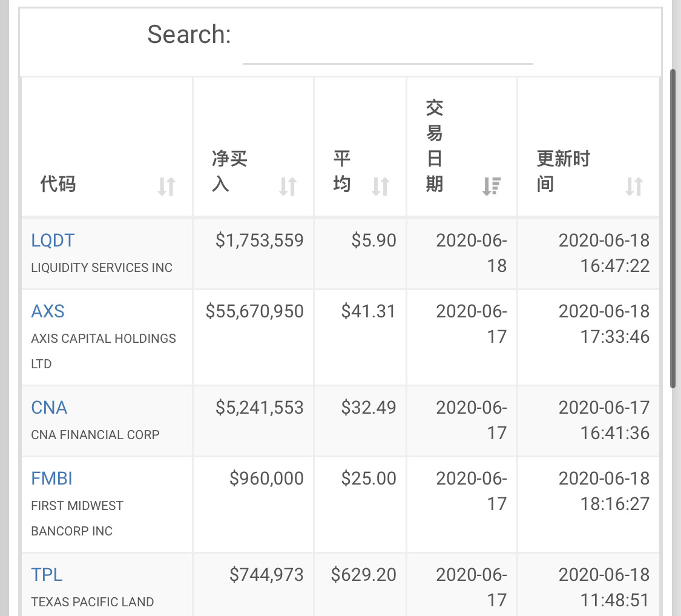Viewport: 681px width, 616px height.
Task: Open the FMBI ticker link
Action: 51,479
